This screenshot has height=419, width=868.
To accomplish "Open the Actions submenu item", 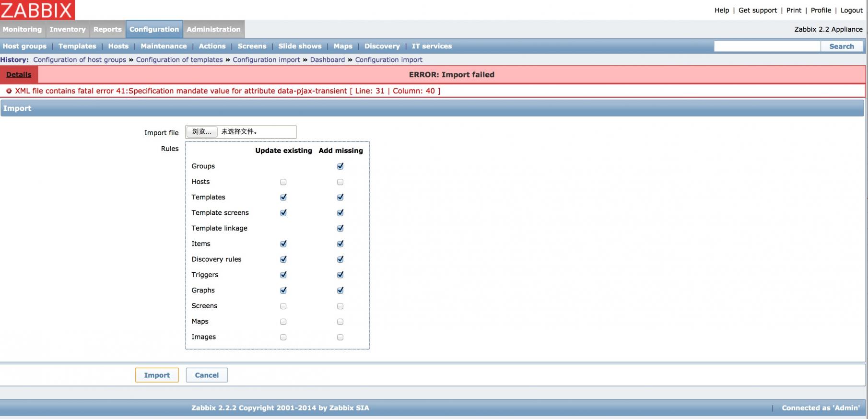I will point(212,47).
